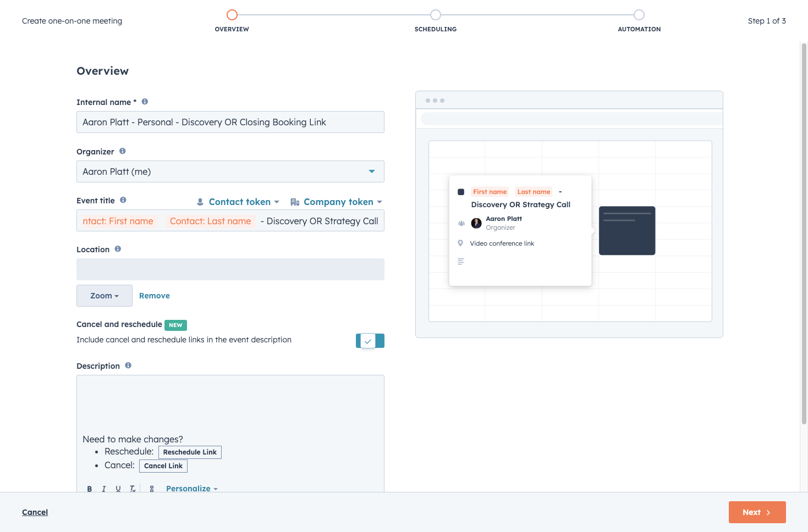Image resolution: width=808 pixels, height=532 pixels.
Task: Click the building icon of Company token
Action: coord(295,202)
